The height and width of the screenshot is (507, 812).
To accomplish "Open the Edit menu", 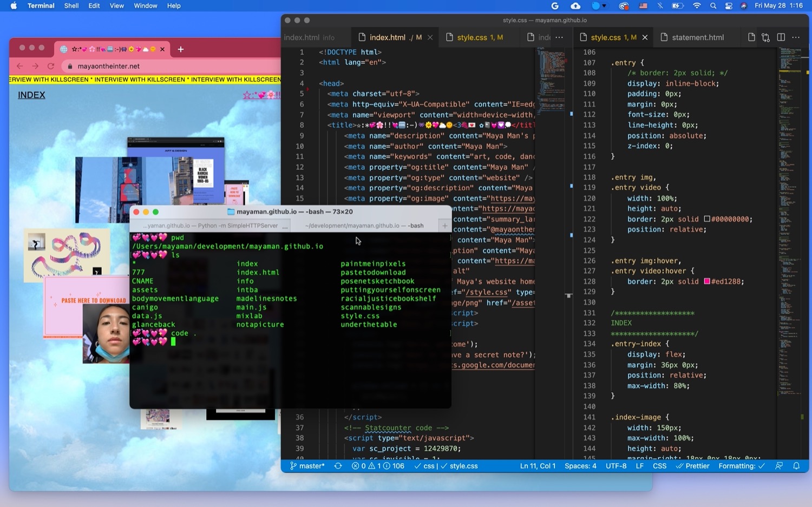I will coord(94,6).
